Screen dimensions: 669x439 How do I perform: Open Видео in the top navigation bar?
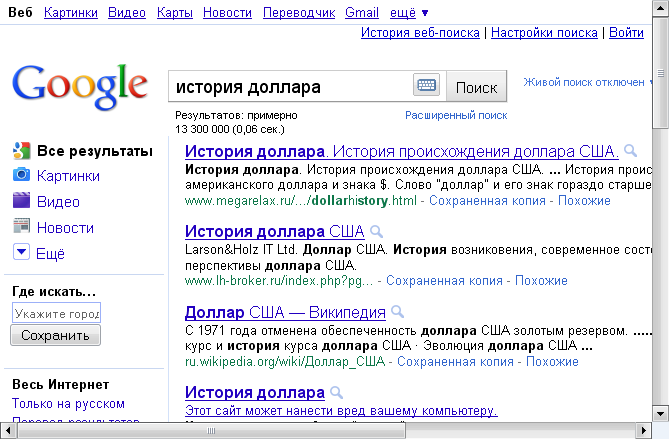[x=127, y=13]
